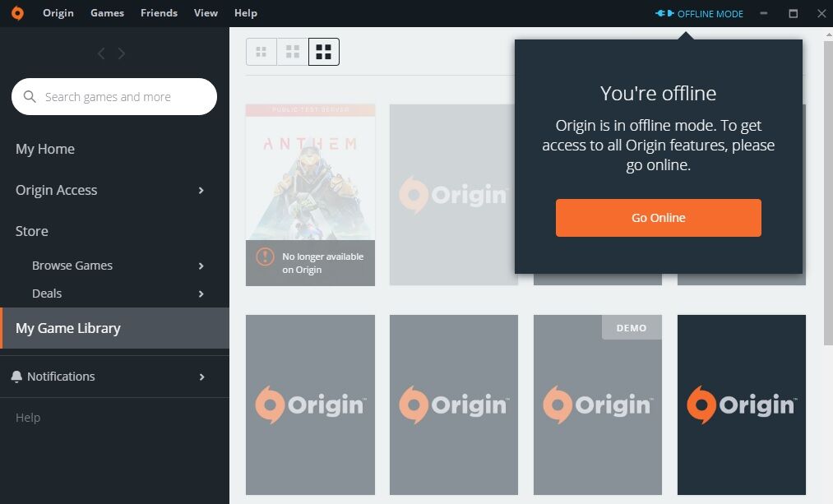The height and width of the screenshot is (504, 833).
Task: Open My Home in the sidebar
Action: [x=45, y=150]
